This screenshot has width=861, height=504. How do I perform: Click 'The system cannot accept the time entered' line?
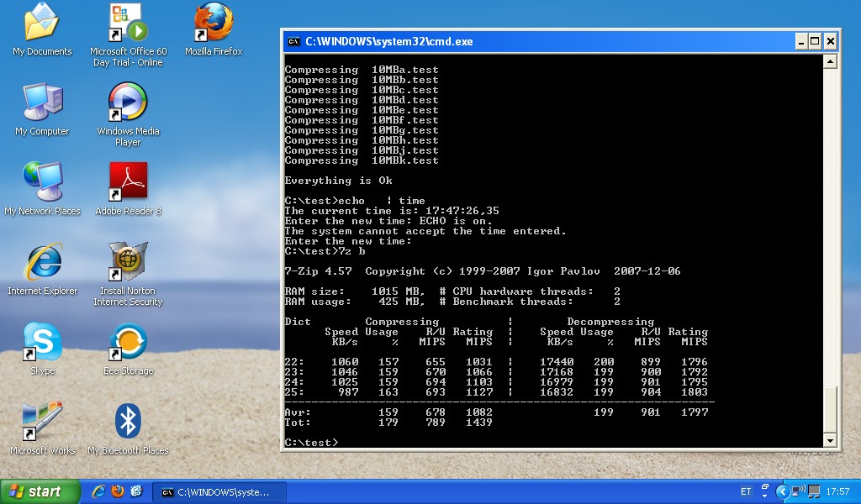(x=425, y=231)
